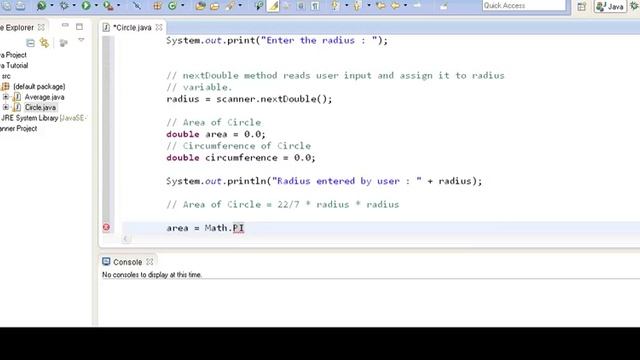Image resolution: width=640 pixels, height=360 pixels.
Task: Open the dropdown next to Run Last Tool
Action: (x=118, y=5)
